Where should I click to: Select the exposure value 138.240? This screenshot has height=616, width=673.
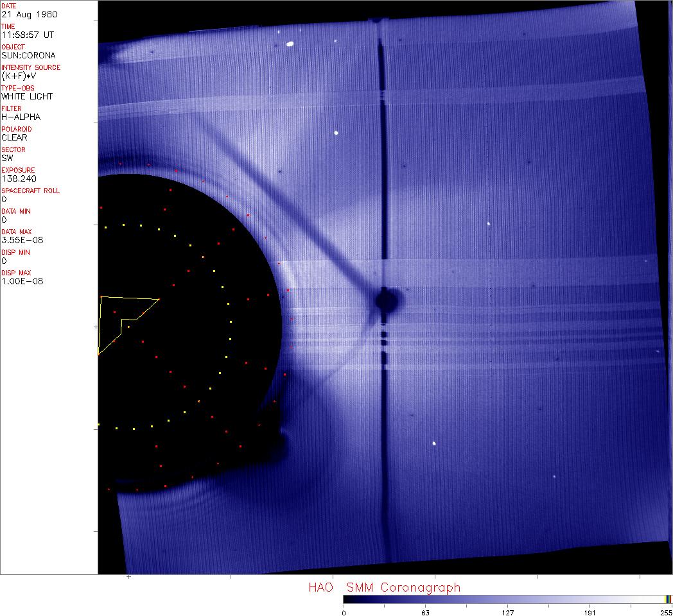[19, 178]
